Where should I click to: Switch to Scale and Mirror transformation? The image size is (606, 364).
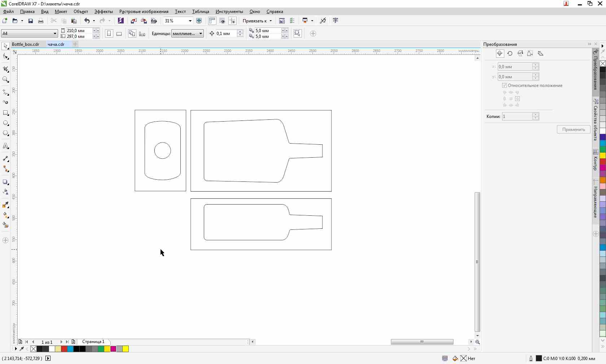click(520, 53)
